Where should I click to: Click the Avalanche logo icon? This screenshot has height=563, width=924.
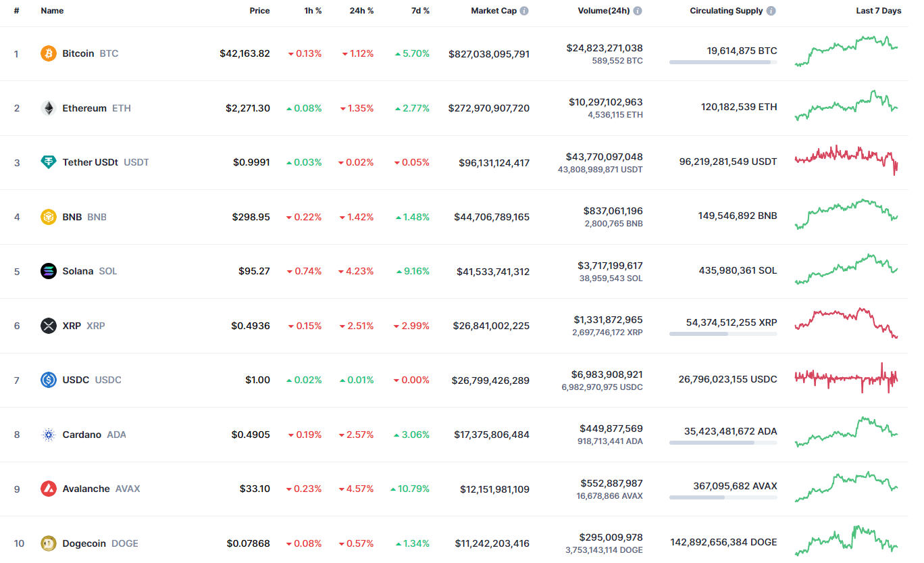click(x=49, y=489)
